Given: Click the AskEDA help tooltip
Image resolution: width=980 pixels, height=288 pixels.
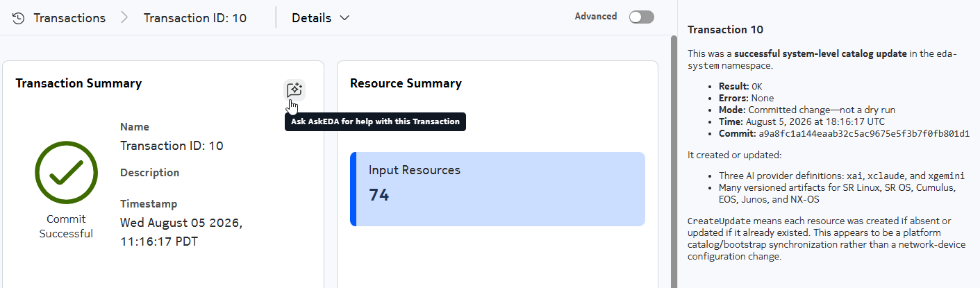Looking at the screenshot, I should coord(375,121).
